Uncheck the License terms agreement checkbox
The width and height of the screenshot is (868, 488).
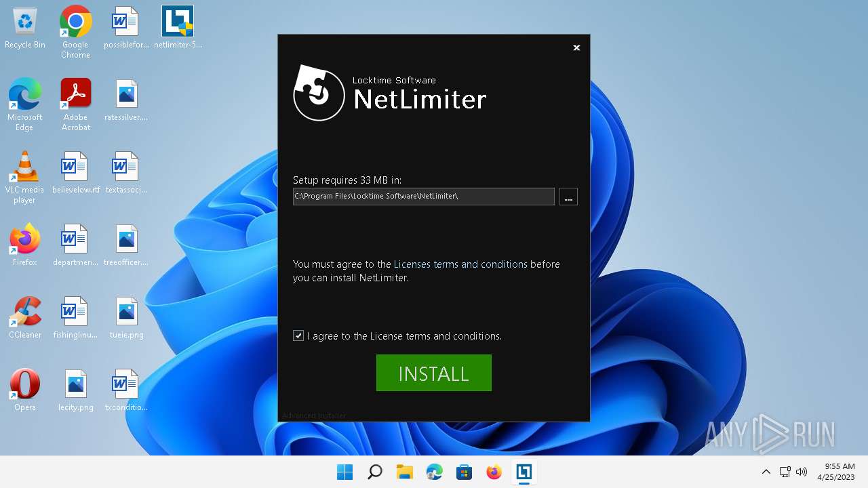coord(298,335)
